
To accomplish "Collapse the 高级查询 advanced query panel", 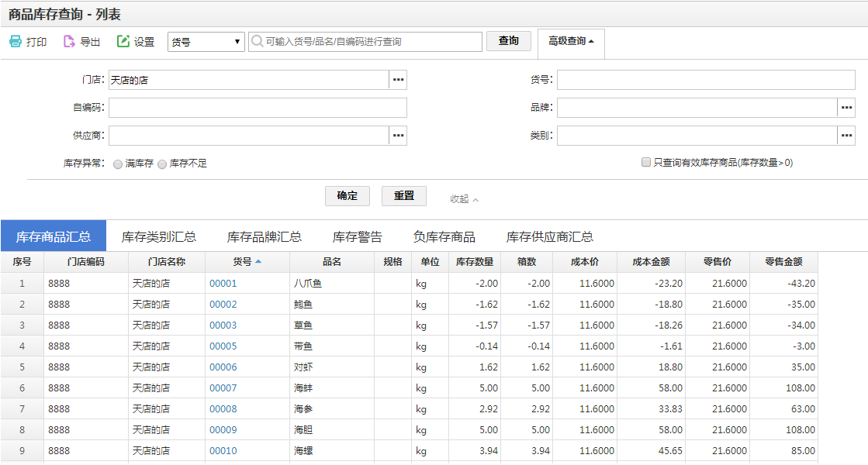I will [x=571, y=42].
